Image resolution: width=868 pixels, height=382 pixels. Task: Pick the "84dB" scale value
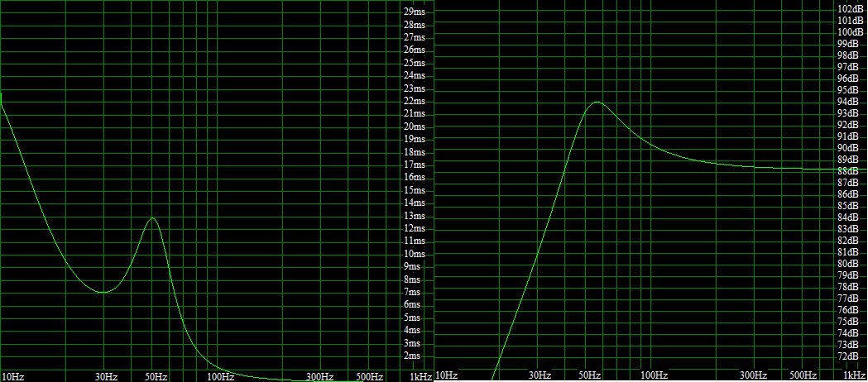[x=848, y=217]
